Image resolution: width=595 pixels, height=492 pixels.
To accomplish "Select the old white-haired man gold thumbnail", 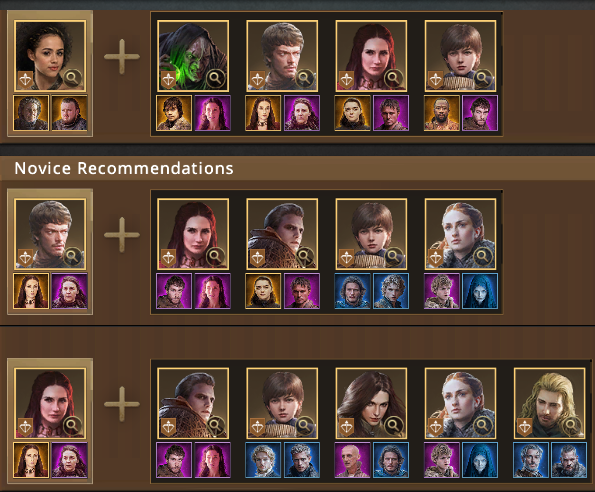I will (31, 113).
